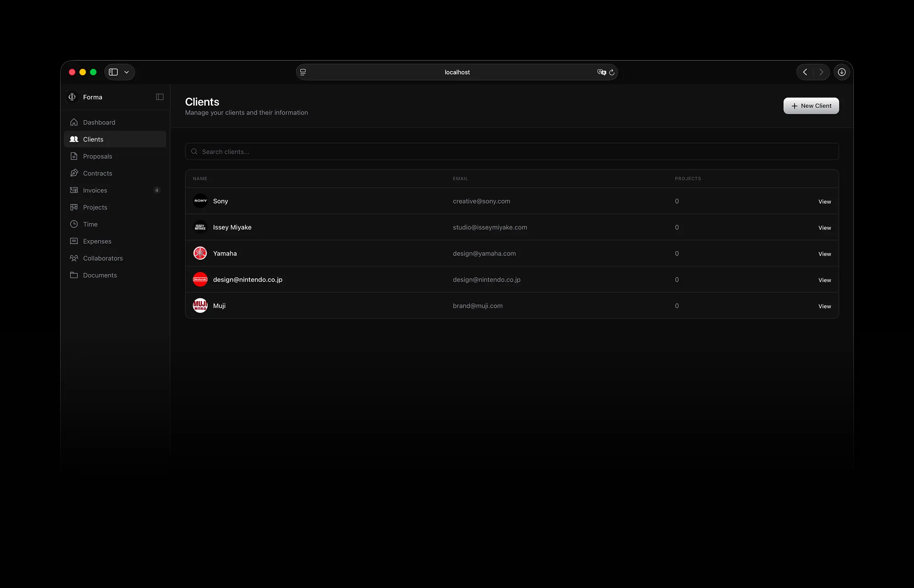Show the browser downloads
Screen dimensions: 914x588
841,72
